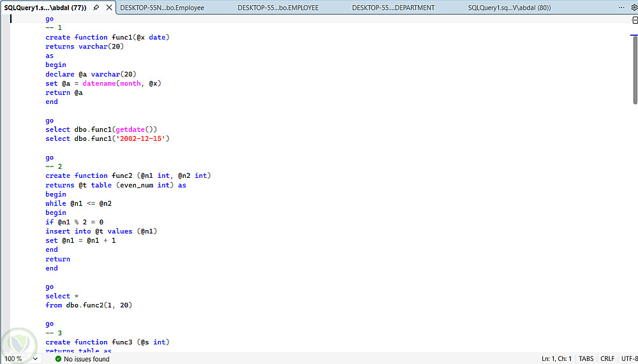Screen dimensions: 638x364
Task: Click the CRLF line ending indicator
Action: (607, 359)
